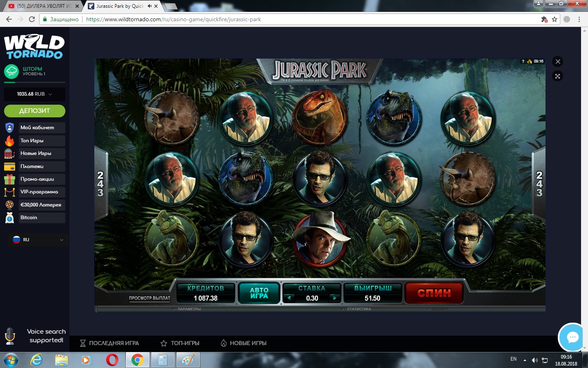
Task: Close the Jurassic Park game overlay
Action: (x=558, y=62)
